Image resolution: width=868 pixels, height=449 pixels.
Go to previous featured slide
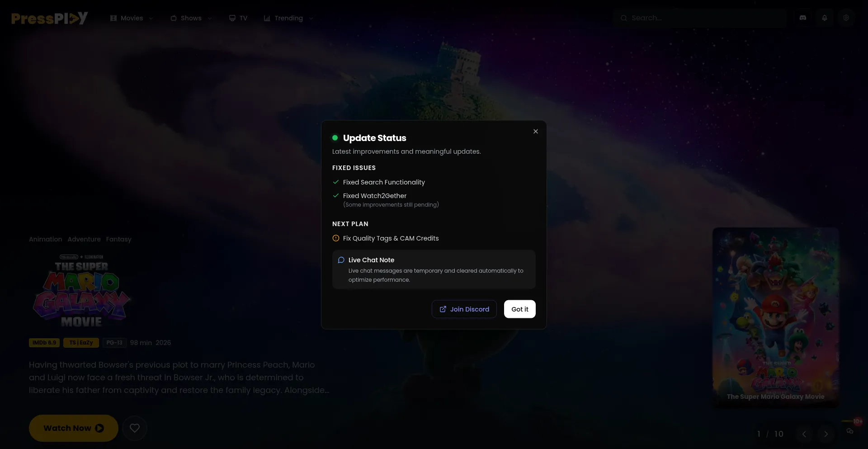click(x=804, y=434)
